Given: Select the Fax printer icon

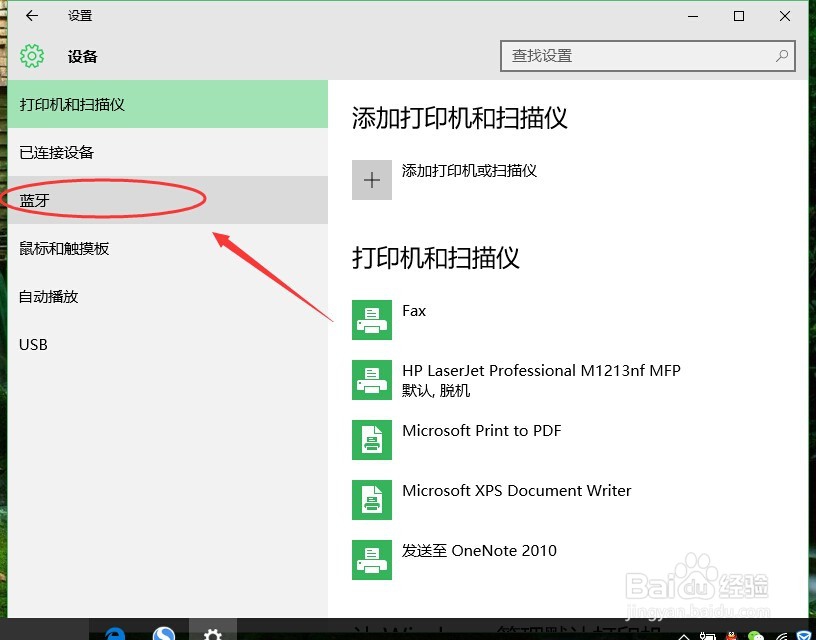Looking at the screenshot, I should point(372,319).
